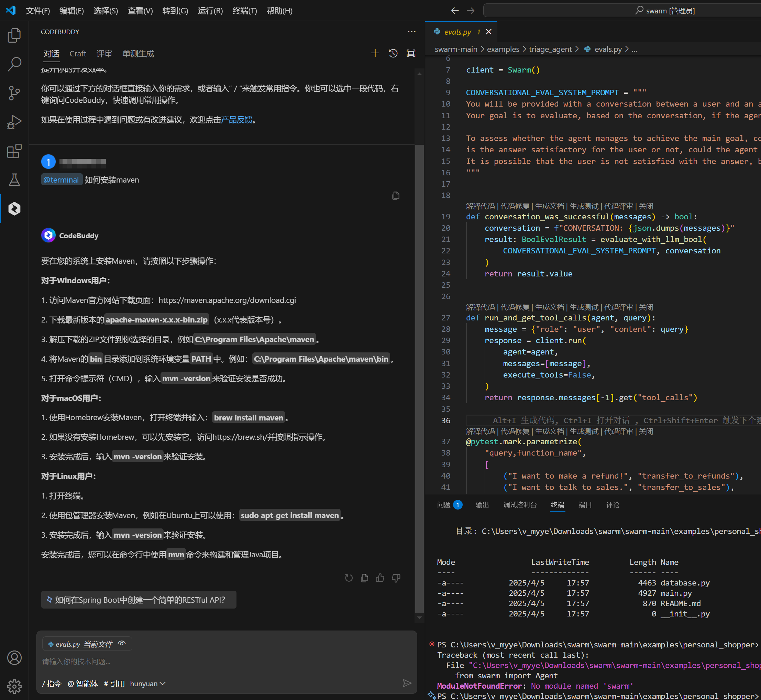Viewport: 761px width, 700px height.
Task: Open the hunyuan model dropdown
Action: click(148, 684)
